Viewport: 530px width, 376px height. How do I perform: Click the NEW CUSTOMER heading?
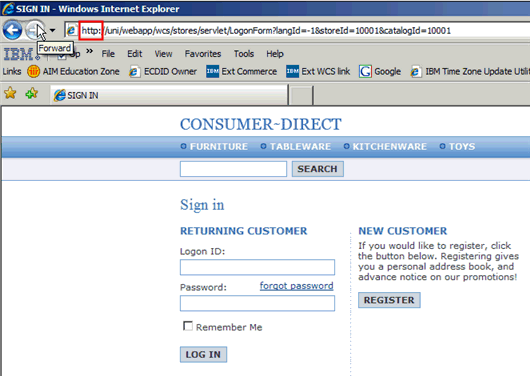[403, 231]
